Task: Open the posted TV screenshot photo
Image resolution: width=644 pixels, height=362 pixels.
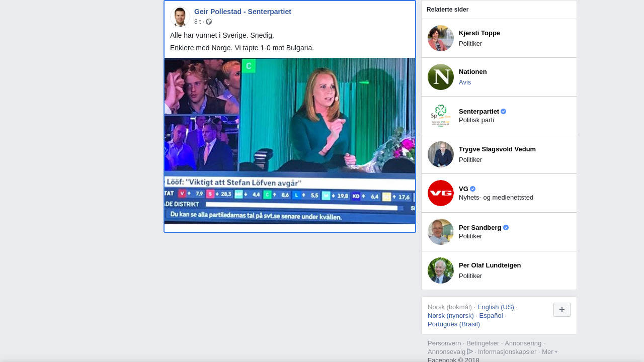Action: click(290, 141)
